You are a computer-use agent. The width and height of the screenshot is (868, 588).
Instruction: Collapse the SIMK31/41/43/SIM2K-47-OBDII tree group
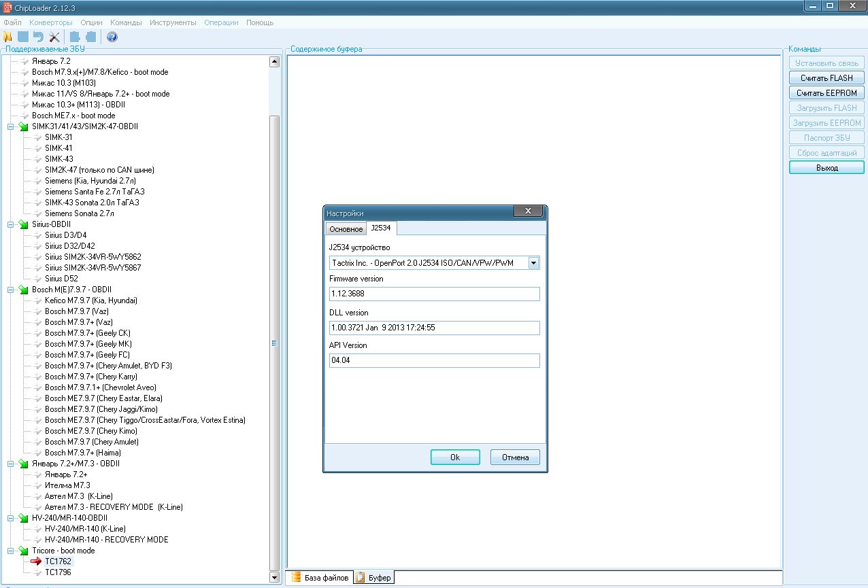10,126
